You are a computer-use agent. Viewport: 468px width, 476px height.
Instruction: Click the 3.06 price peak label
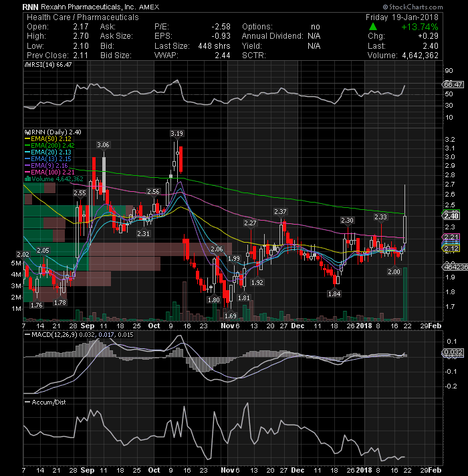pyautogui.click(x=103, y=145)
